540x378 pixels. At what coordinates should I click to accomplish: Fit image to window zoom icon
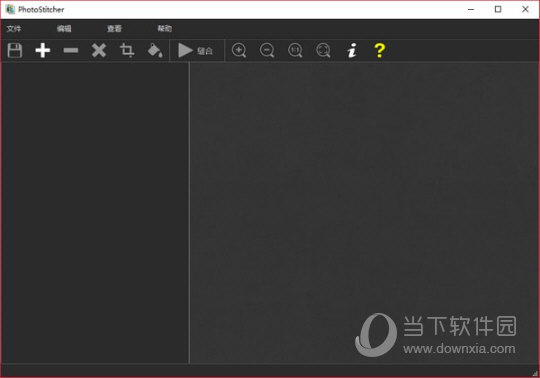323,50
